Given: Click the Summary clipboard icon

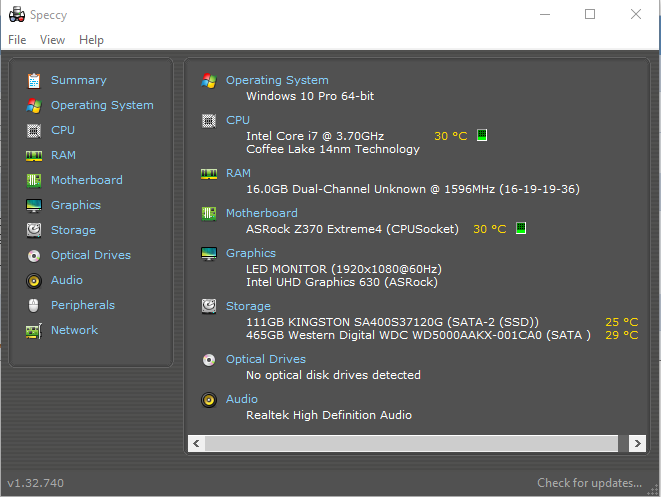Looking at the screenshot, I should tap(34, 80).
